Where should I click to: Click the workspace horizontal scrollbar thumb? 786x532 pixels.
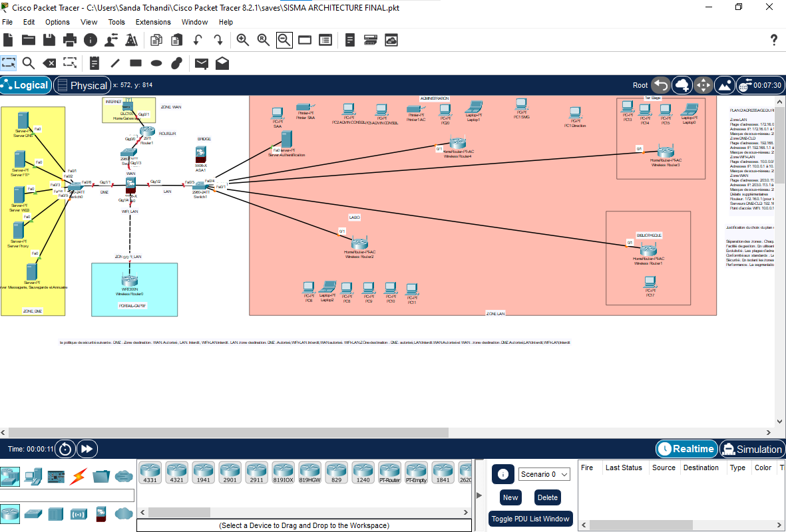(228, 432)
